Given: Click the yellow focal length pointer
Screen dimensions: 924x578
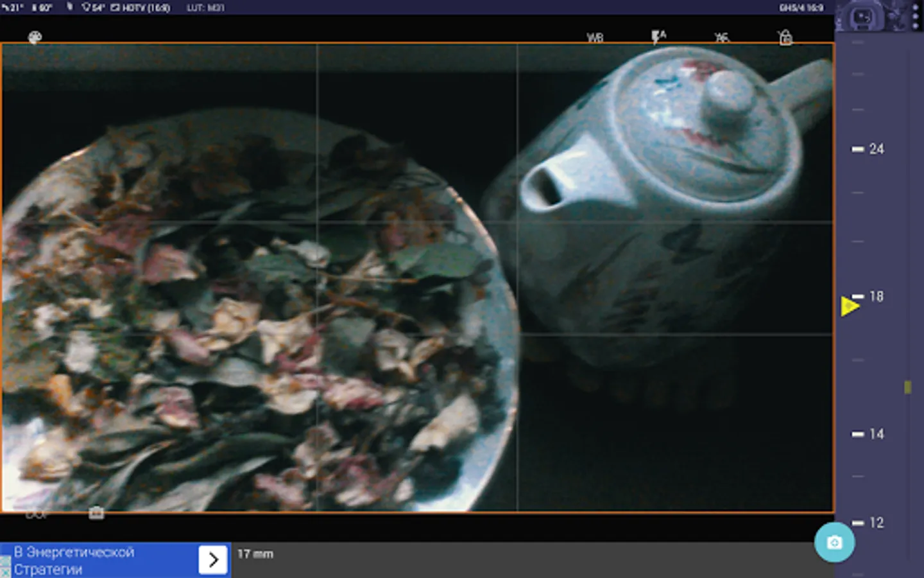Looking at the screenshot, I should coord(850,306).
